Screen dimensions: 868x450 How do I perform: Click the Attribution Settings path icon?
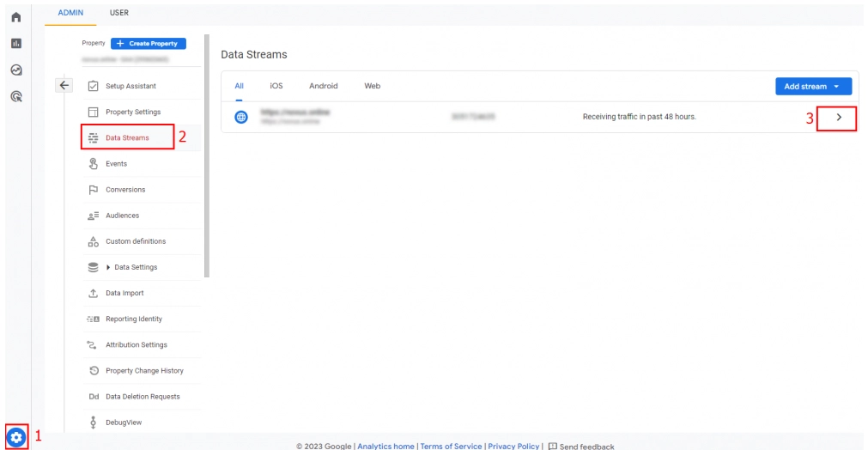pyautogui.click(x=92, y=345)
